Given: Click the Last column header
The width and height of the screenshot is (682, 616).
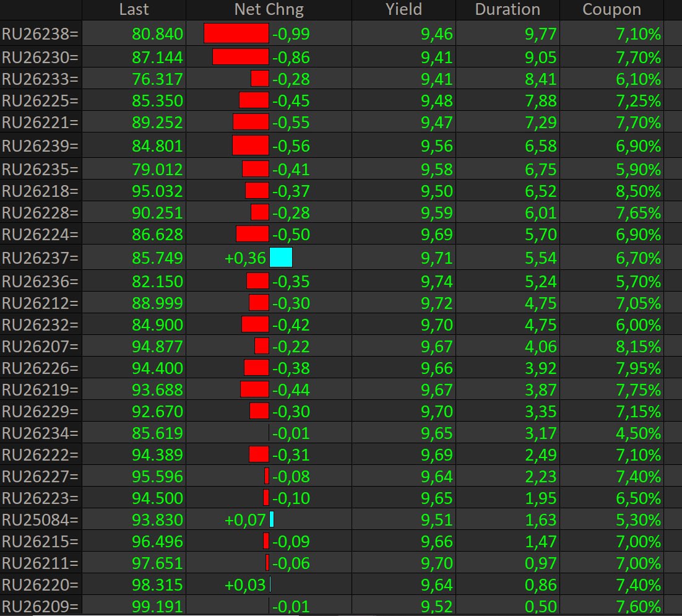Looking at the screenshot, I should pos(134,9).
